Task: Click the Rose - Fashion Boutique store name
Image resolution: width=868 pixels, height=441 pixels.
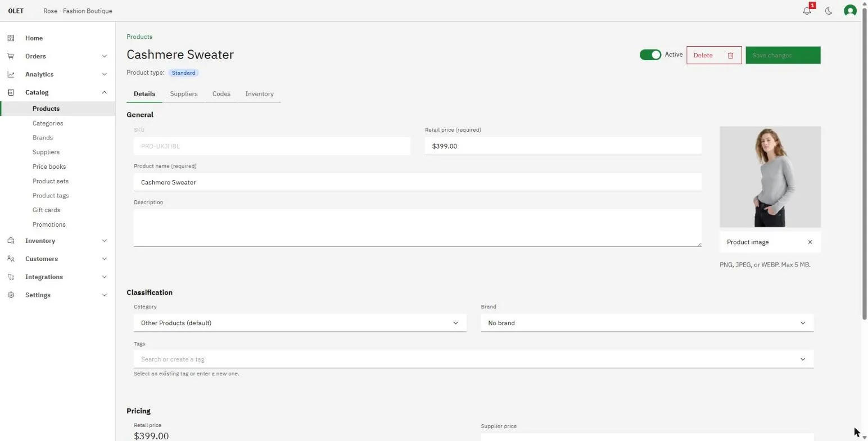Action: (x=78, y=11)
